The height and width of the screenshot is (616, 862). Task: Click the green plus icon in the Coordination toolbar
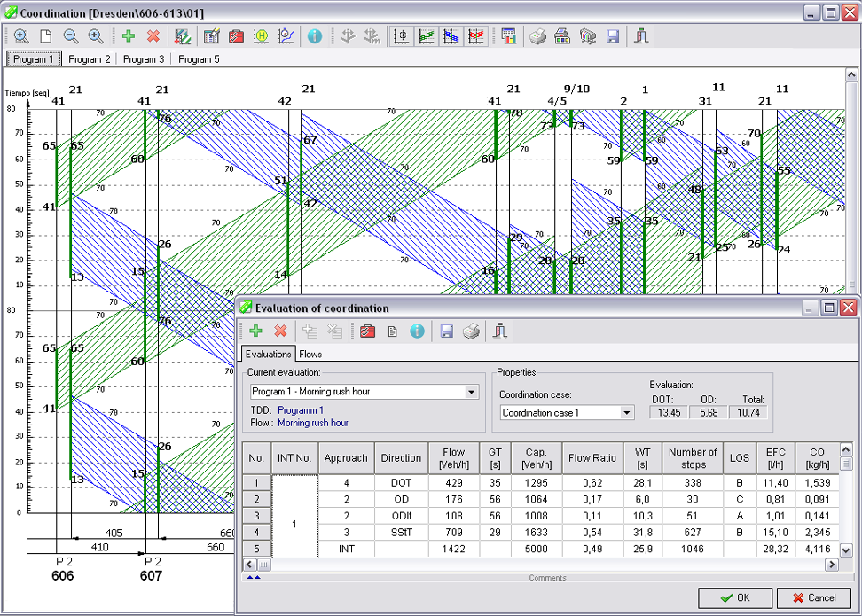[129, 36]
